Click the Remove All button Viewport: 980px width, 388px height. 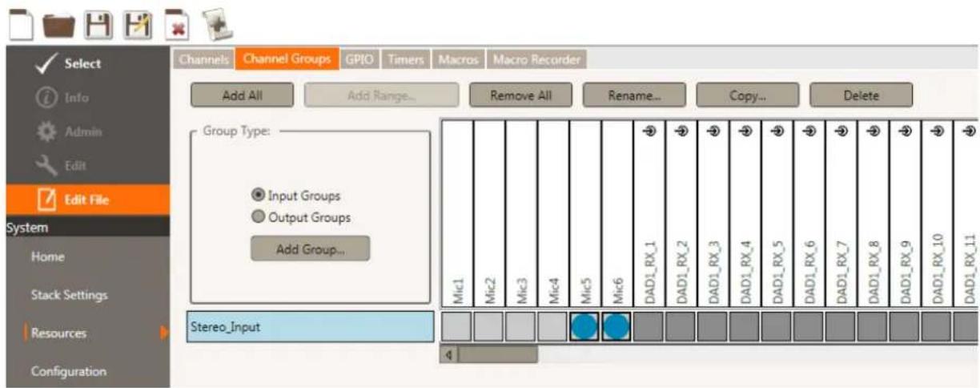(x=520, y=95)
